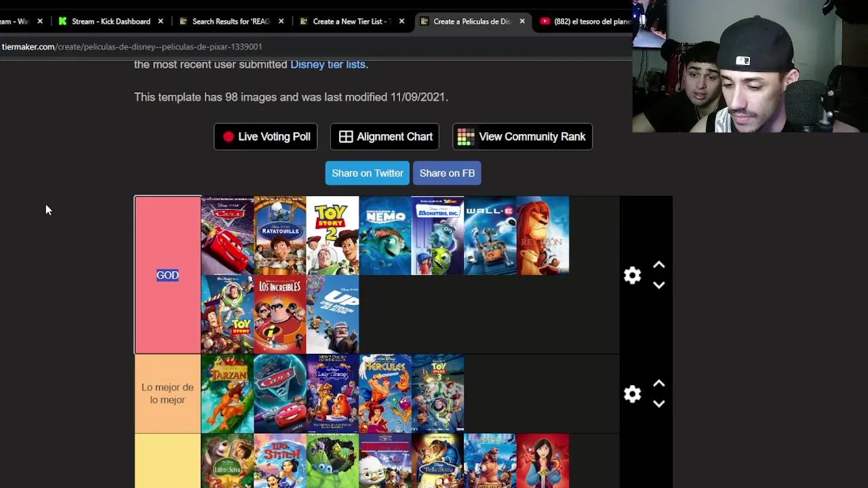
Task: Select the Cars poster in GOD tier
Action: point(227,236)
